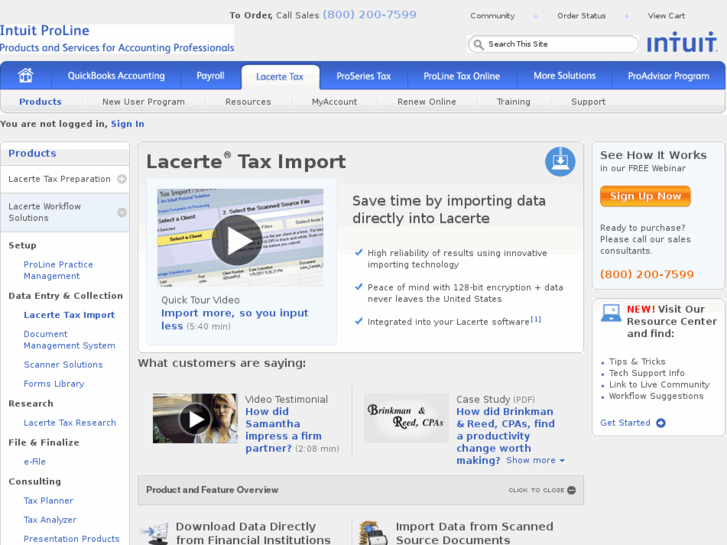Select the Products submenu item

click(x=40, y=102)
